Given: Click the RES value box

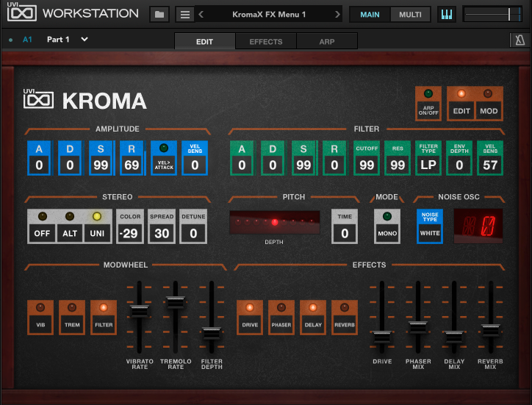Looking at the screenshot, I should pos(398,165).
